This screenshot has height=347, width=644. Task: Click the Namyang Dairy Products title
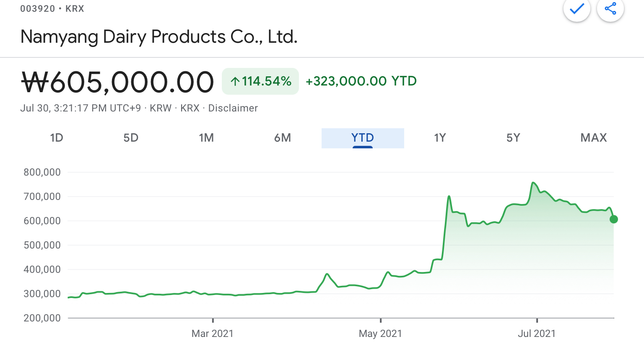pyautogui.click(x=159, y=37)
